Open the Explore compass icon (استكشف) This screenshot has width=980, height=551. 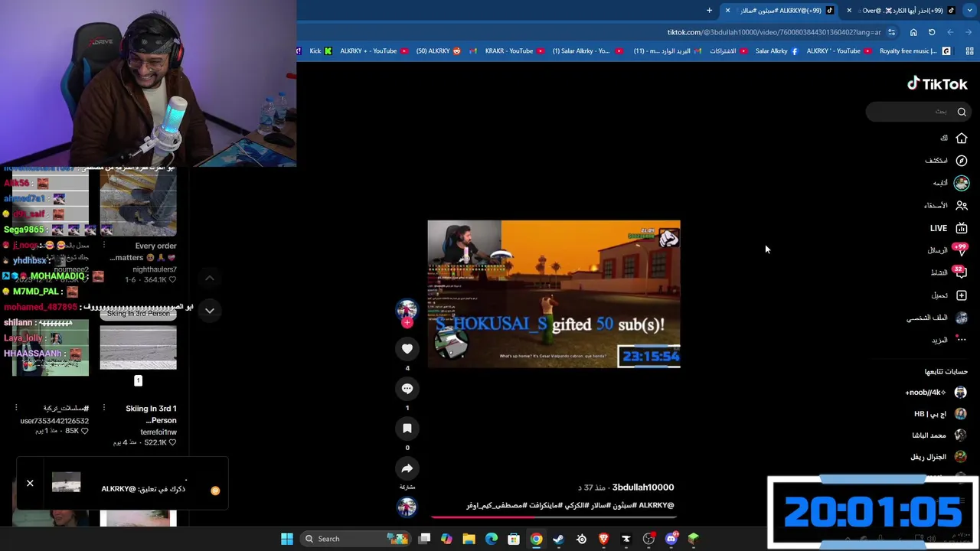(x=962, y=161)
